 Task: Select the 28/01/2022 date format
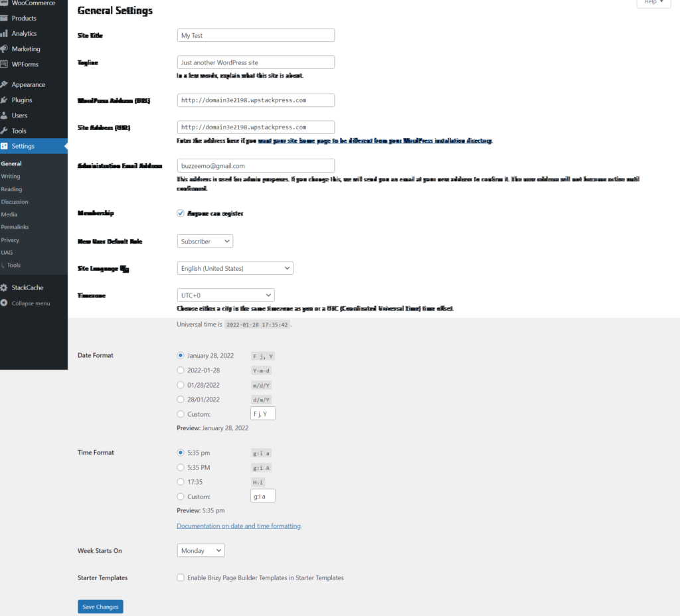pyautogui.click(x=181, y=399)
